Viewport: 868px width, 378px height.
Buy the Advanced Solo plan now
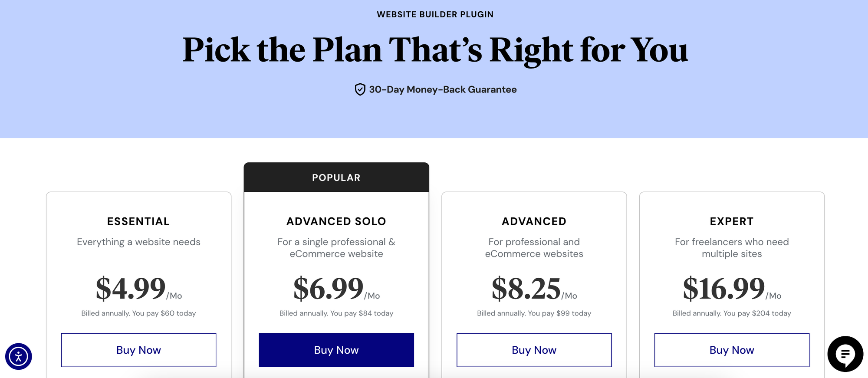pyautogui.click(x=336, y=350)
